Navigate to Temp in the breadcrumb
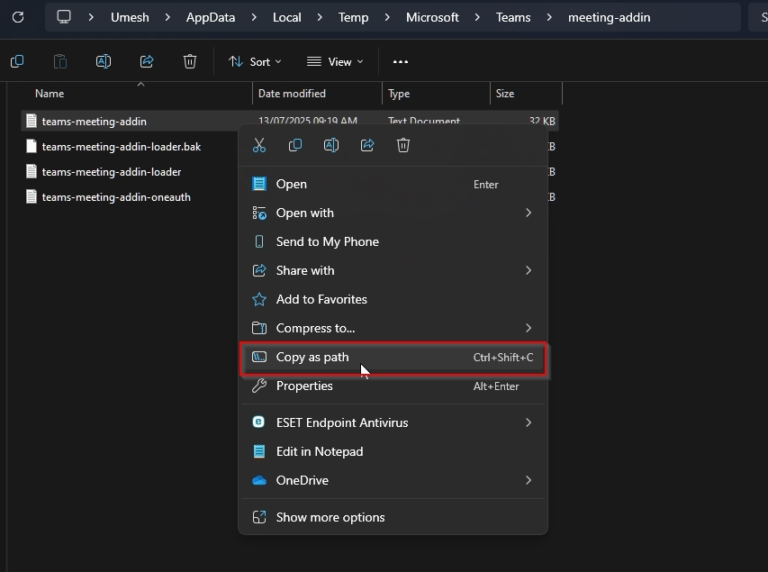The image size is (768, 572). tap(353, 18)
